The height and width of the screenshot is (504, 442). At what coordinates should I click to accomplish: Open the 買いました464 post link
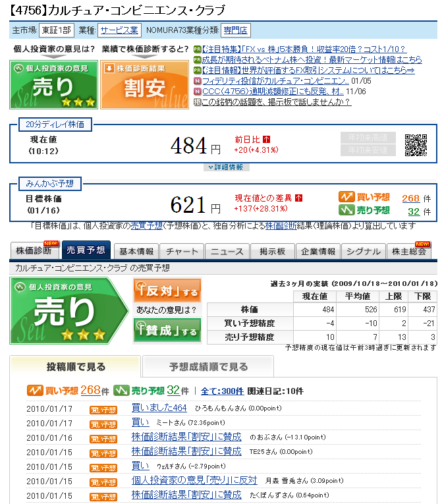[x=159, y=408]
